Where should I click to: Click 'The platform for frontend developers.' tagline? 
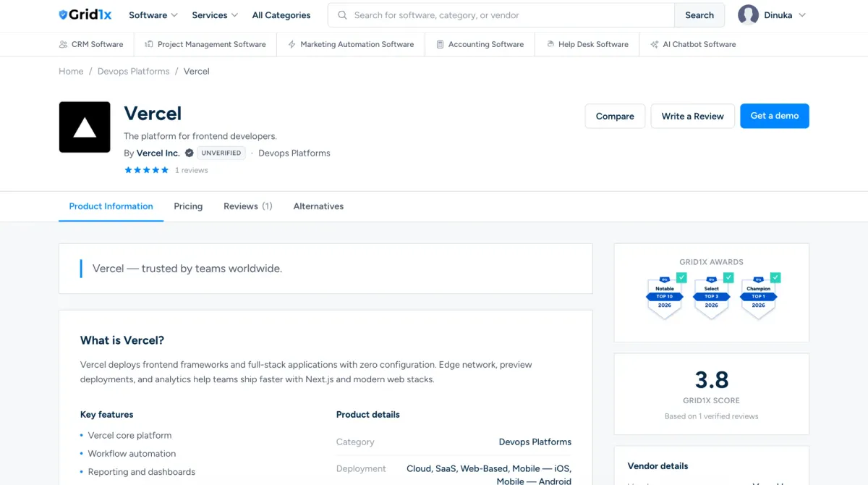(x=200, y=136)
